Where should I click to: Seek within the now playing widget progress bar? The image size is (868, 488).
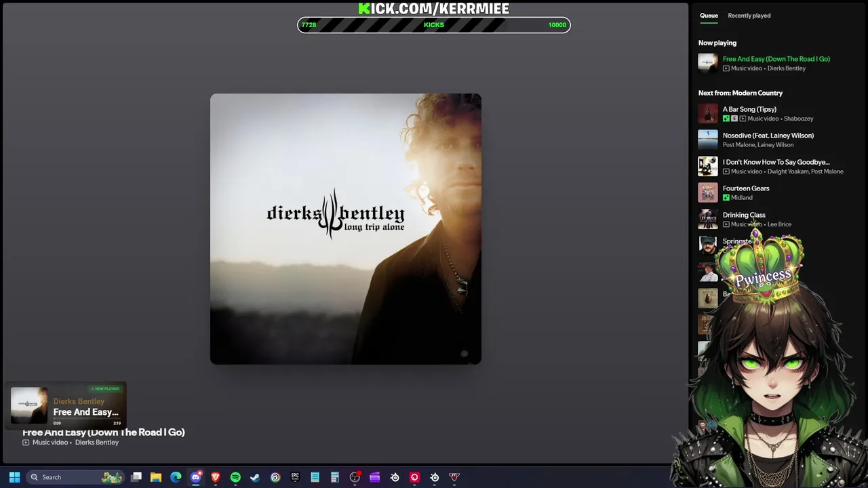coord(87,420)
